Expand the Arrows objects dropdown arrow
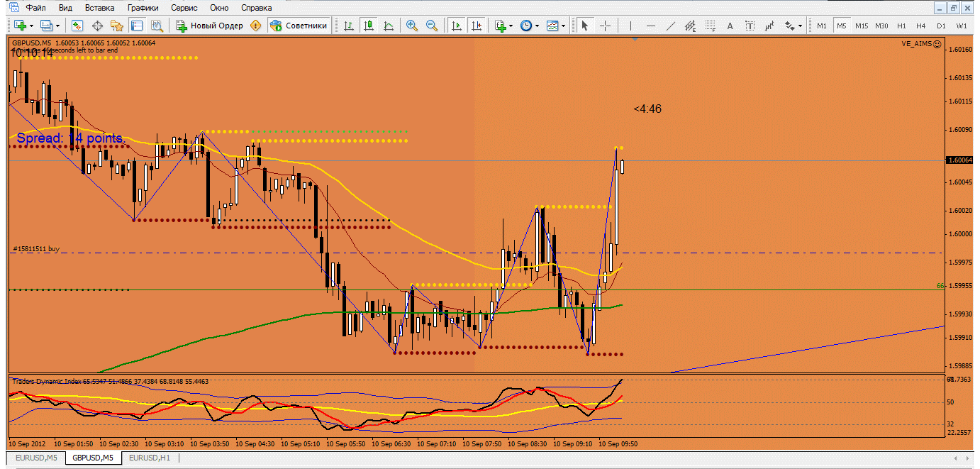 pyautogui.click(x=801, y=26)
